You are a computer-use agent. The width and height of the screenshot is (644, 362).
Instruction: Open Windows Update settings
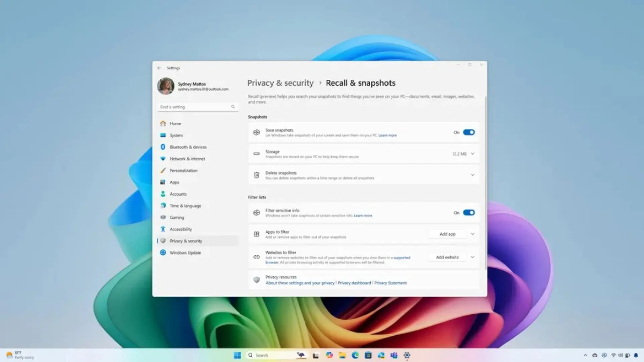185,252
